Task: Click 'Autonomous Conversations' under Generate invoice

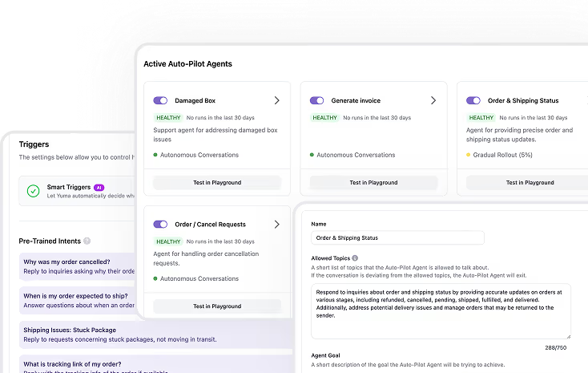Action: click(x=356, y=155)
